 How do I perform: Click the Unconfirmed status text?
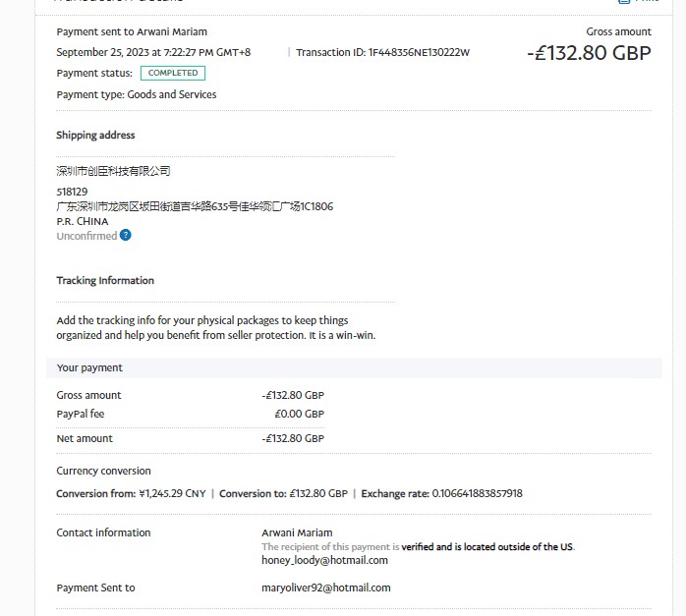point(86,236)
